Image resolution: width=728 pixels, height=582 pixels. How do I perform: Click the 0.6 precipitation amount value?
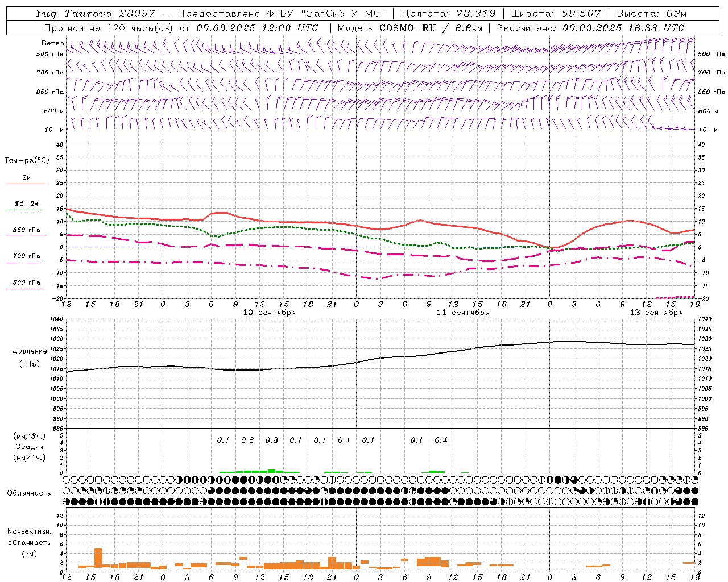click(x=247, y=440)
